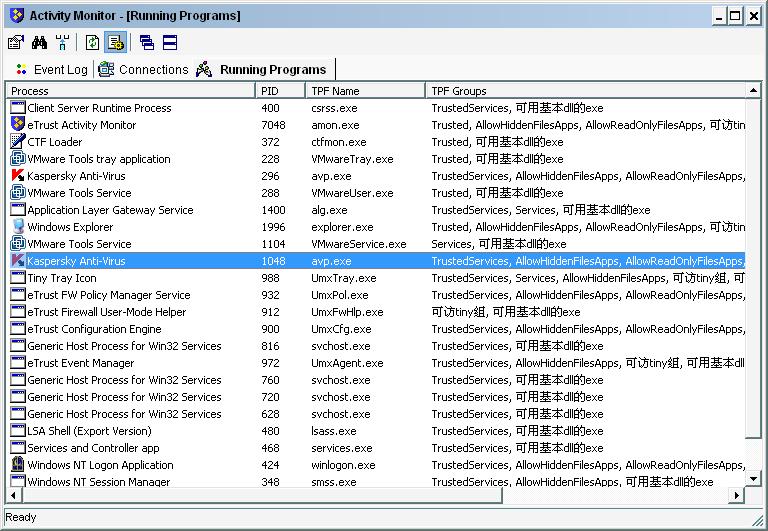
Task: Click the filter funnel toolbar icon
Action: pos(62,43)
